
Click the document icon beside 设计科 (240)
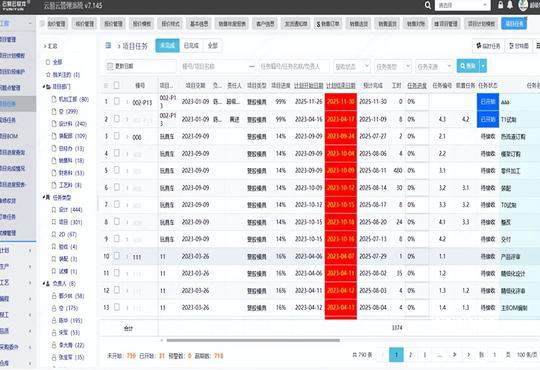tap(54, 124)
